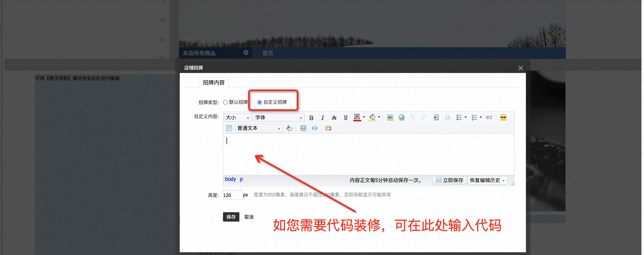644x255 pixels.
Task: Grab the editor resize corner handle
Action: tap(512, 184)
